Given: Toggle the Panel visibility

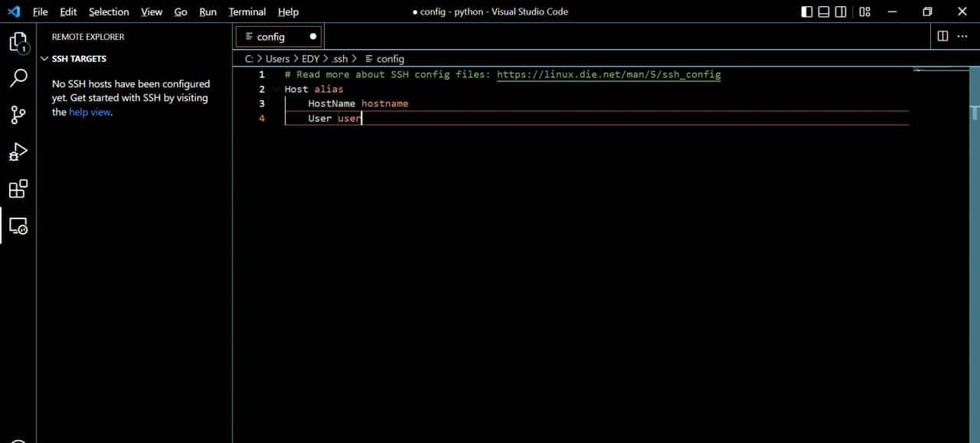Looking at the screenshot, I should pyautogui.click(x=822, y=11).
